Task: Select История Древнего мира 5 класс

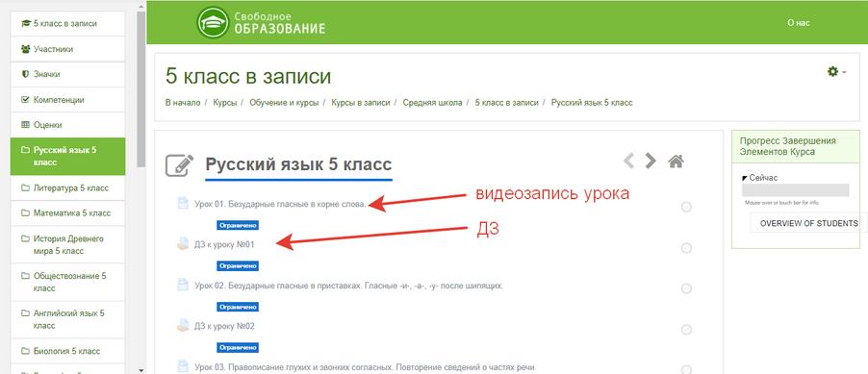Action: [67, 244]
